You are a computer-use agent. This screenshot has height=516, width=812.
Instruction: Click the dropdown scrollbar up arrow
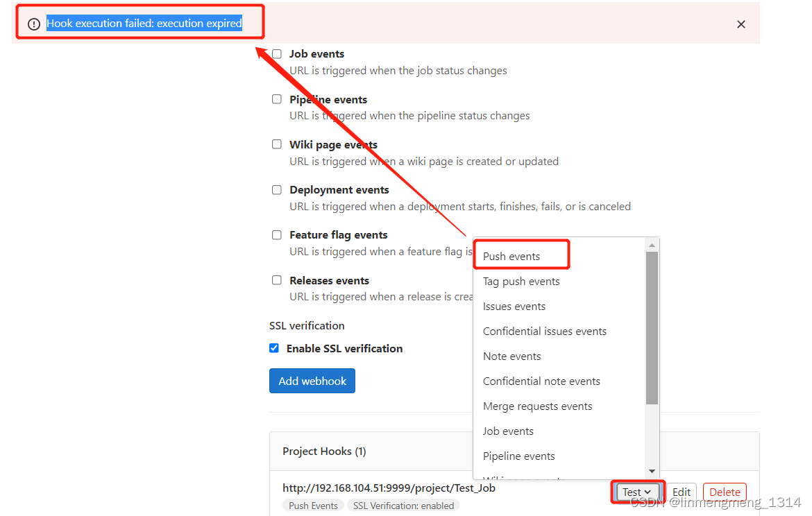(x=652, y=245)
